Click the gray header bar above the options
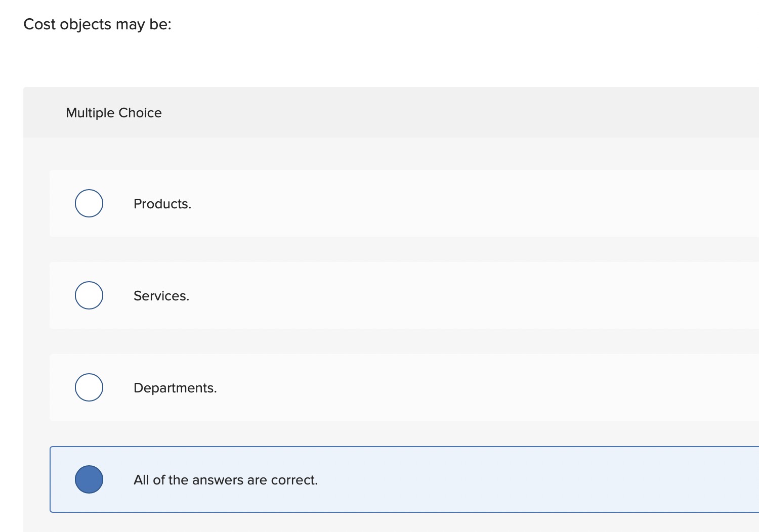 pos(354,113)
